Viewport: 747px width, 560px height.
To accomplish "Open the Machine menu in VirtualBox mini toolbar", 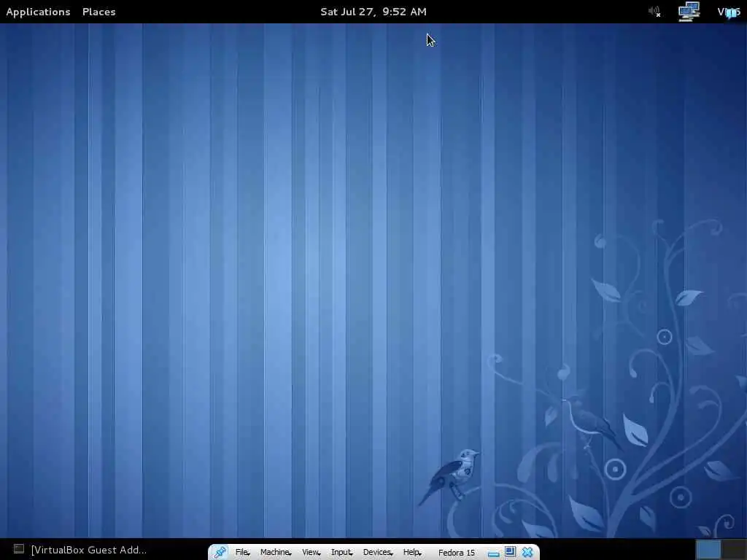I will pyautogui.click(x=275, y=553).
